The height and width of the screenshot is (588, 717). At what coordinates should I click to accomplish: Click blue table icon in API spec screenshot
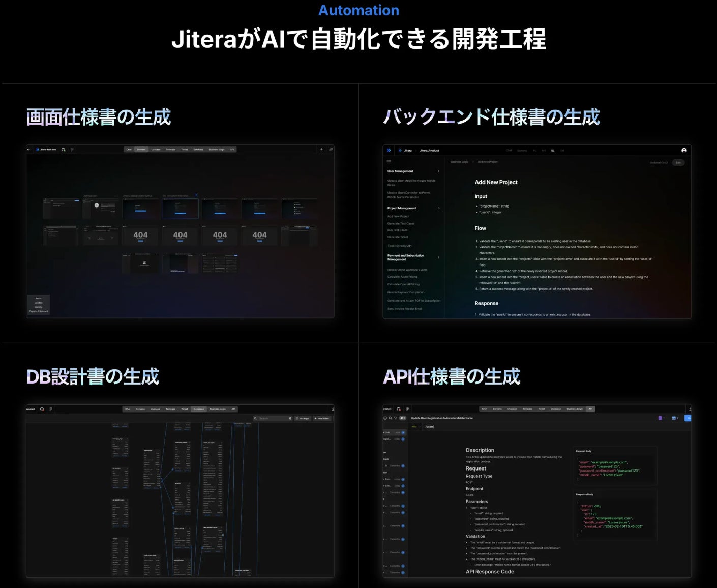(x=674, y=418)
